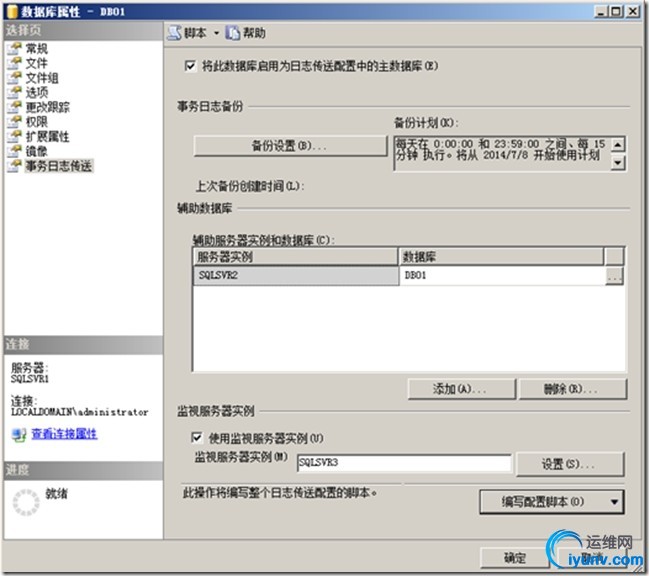Click the 添加(A)... button
The height and width of the screenshot is (576, 649).
pyautogui.click(x=462, y=389)
